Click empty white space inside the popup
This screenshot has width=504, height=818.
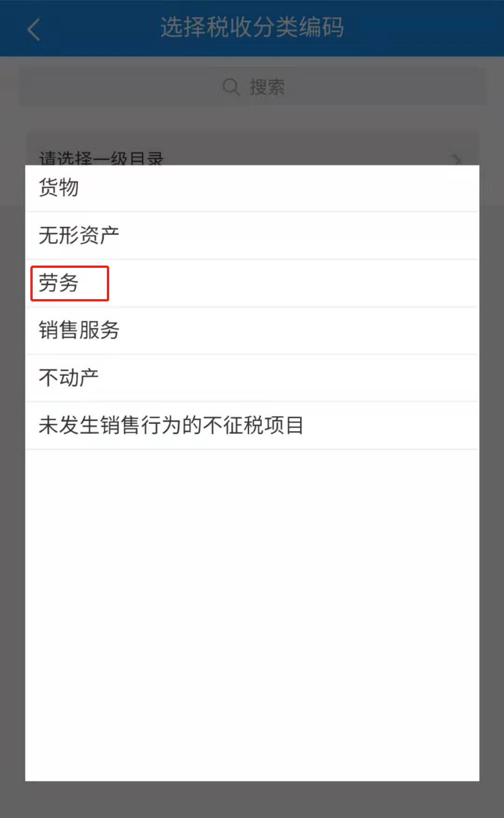click(x=252, y=615)
